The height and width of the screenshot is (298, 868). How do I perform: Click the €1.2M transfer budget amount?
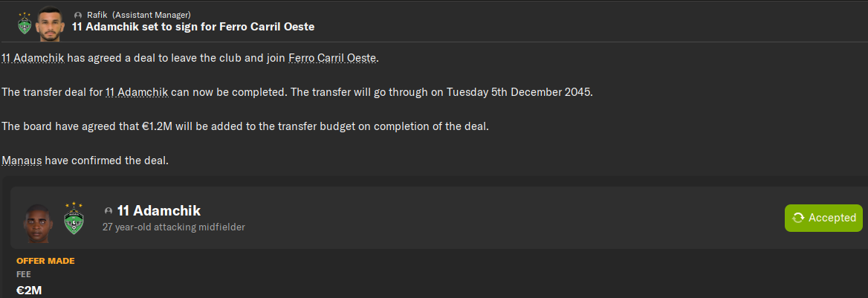[158, 126]
